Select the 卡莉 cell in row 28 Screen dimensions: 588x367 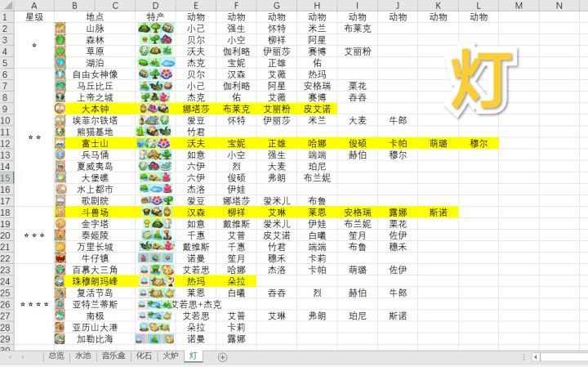(x=236, y=327)
